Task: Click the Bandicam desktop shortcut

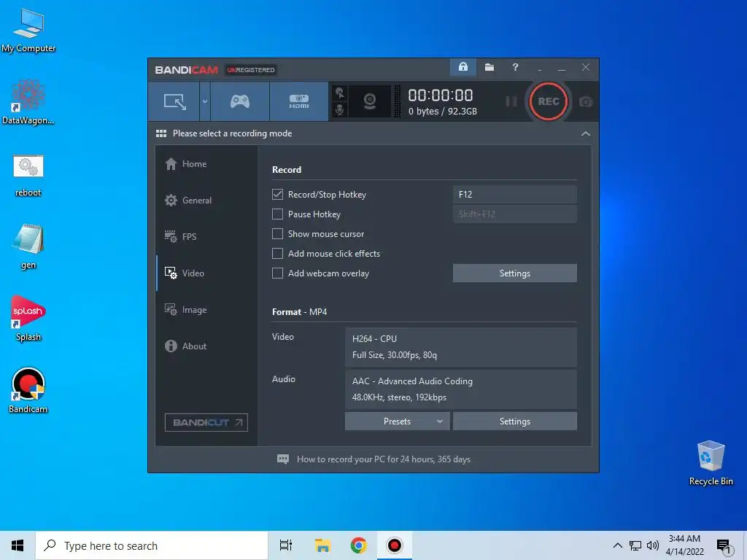Action: coord(28,391)
